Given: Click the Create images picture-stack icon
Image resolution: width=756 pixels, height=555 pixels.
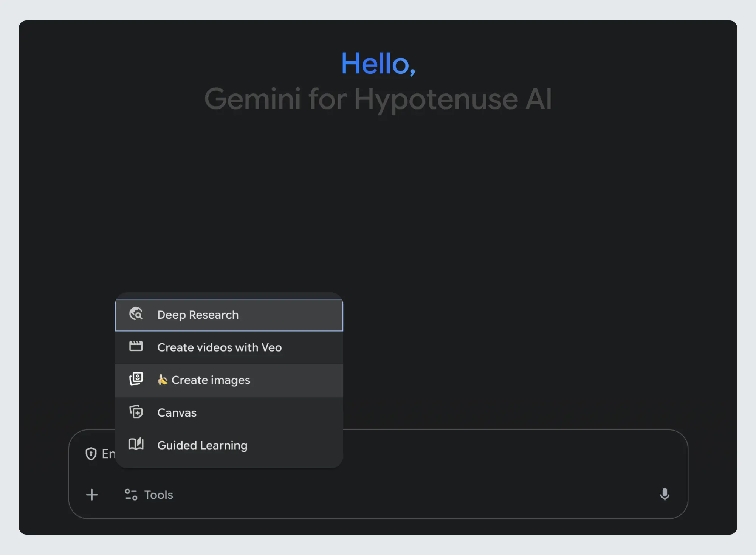Looking at the screenshot, I should pos(136,378).
